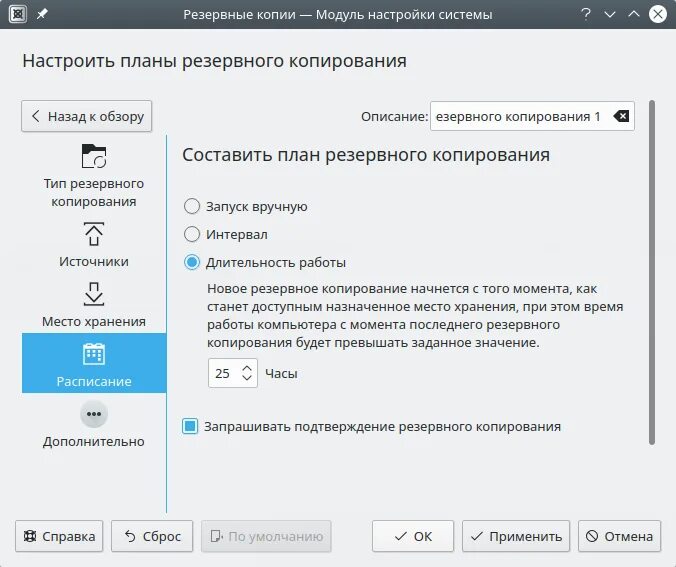Go back with Назад к обзору button
This screenshot has height=567, width=676.
coord(87,116)
